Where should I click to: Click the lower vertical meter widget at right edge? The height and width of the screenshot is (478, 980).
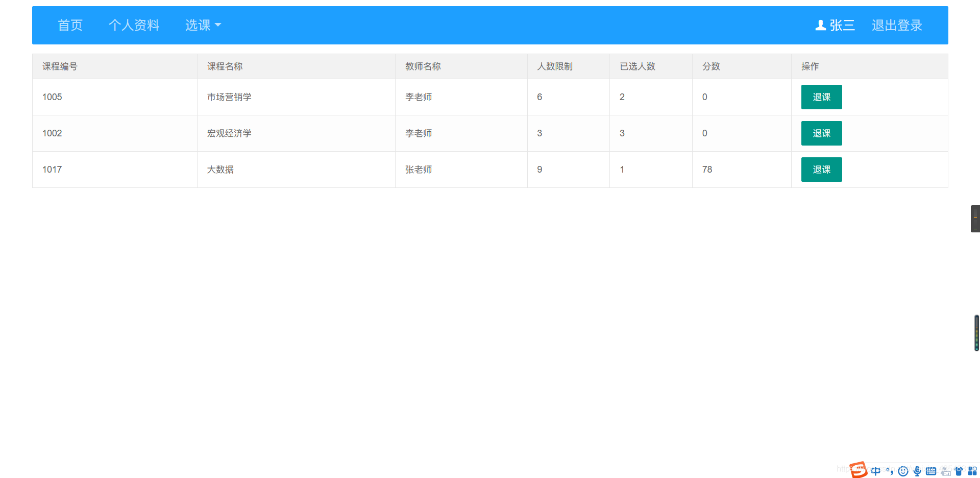(x=976, y=333)
